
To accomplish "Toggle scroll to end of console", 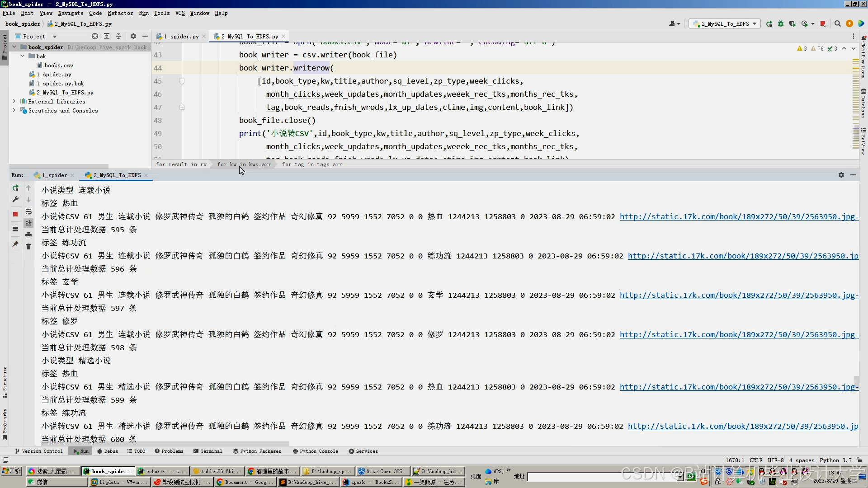I will [x=28, y=223].
